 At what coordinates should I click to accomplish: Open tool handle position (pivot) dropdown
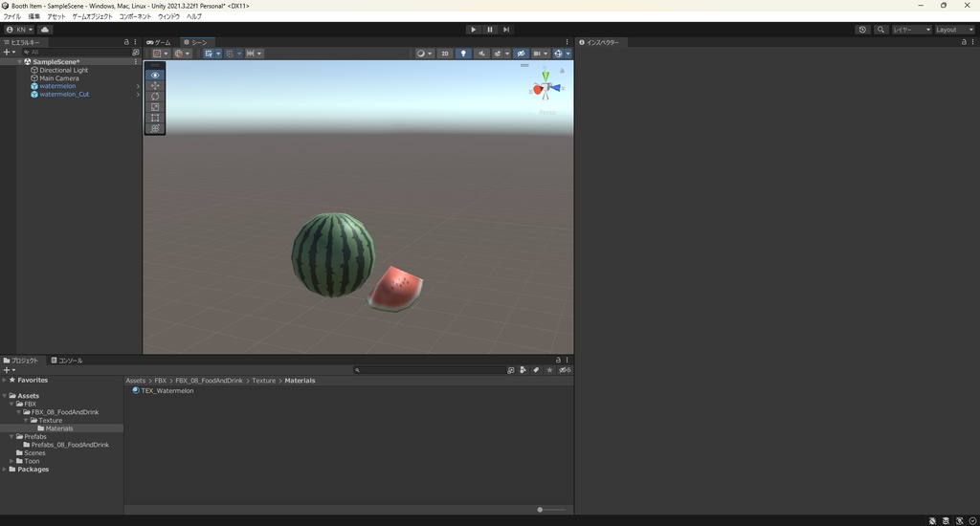(161, 54)
